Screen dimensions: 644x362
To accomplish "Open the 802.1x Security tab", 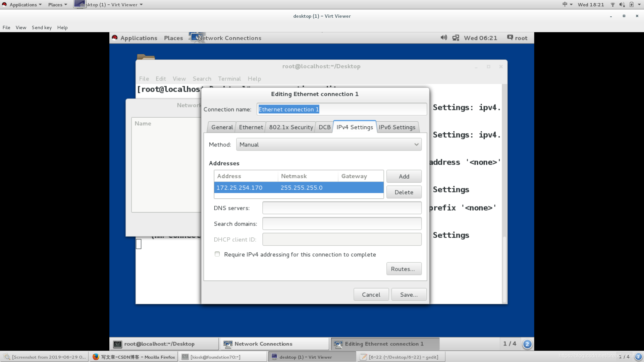I will click(291, 127).
